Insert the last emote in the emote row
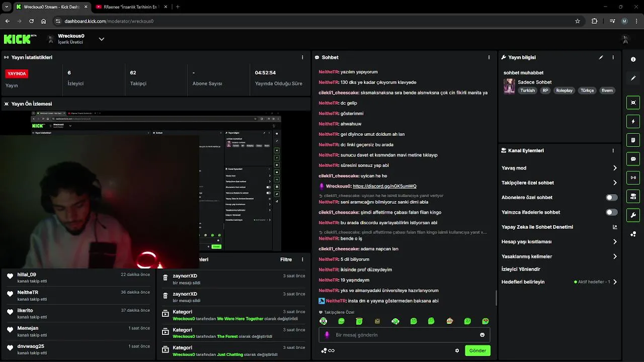The width and height of the screenshot is (644, 362). (x=486, y=321)
